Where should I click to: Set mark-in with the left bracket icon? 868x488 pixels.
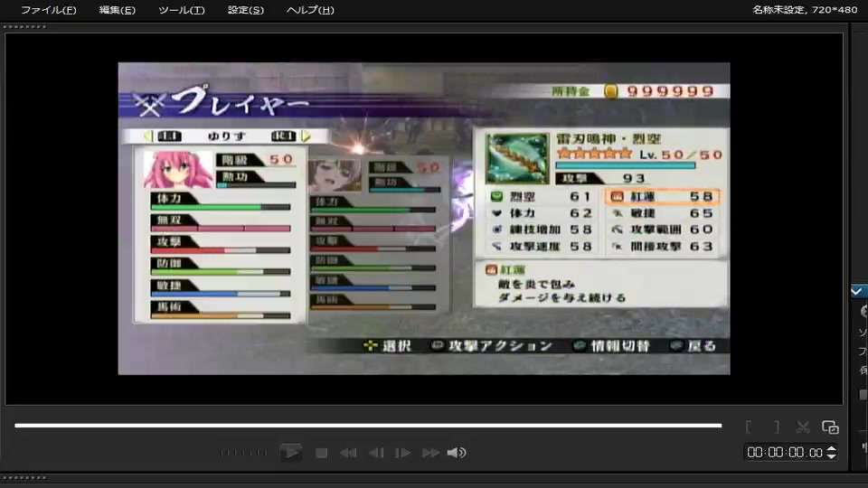pos(749,427)
